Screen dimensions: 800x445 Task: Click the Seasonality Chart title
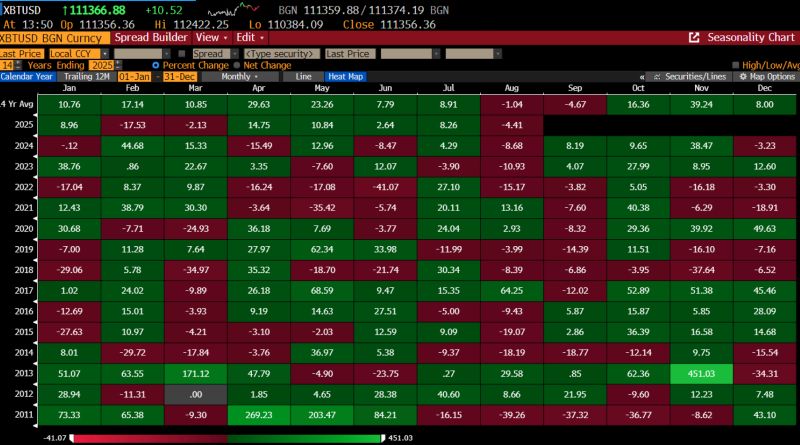coord(751,38)
